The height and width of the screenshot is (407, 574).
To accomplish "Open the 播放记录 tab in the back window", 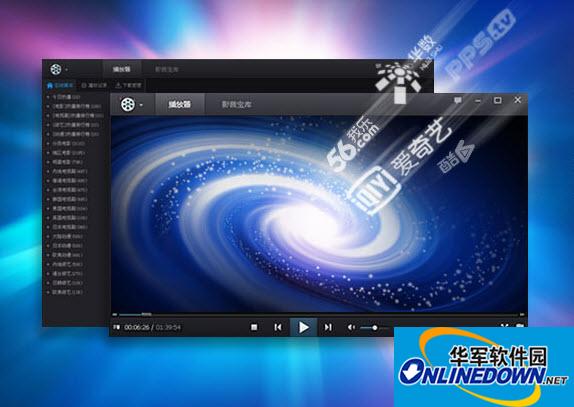I will click(x=94, y=85).
